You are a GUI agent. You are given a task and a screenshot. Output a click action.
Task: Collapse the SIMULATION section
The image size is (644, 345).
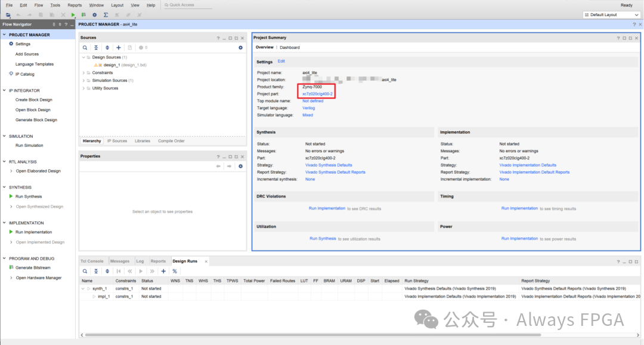pyautogui.click(x=5, y=136)
